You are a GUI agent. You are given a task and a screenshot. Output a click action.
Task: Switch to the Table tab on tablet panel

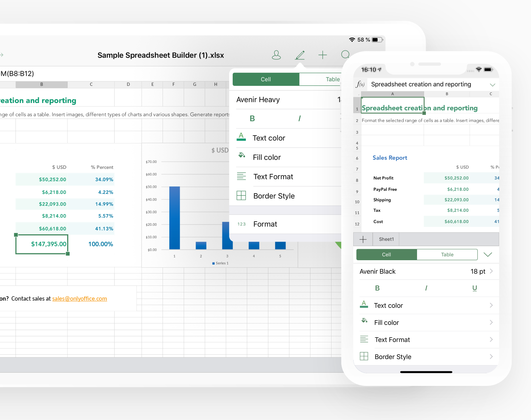(x=320, y=79)
